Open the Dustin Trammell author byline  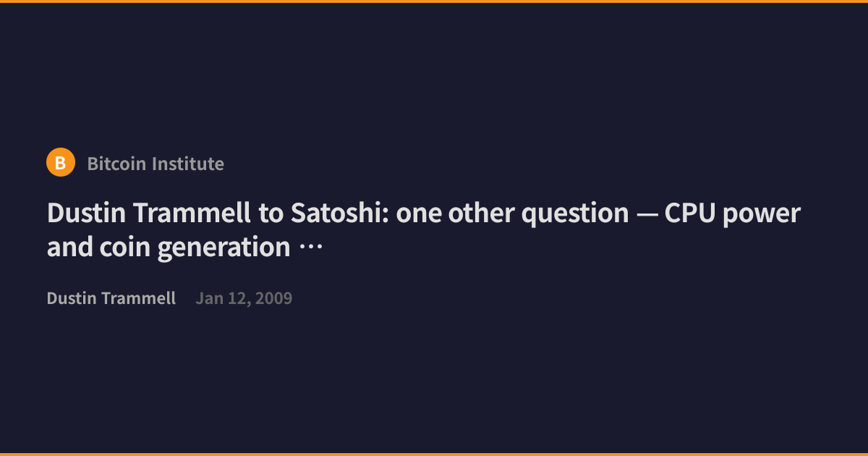pos(111,298)
